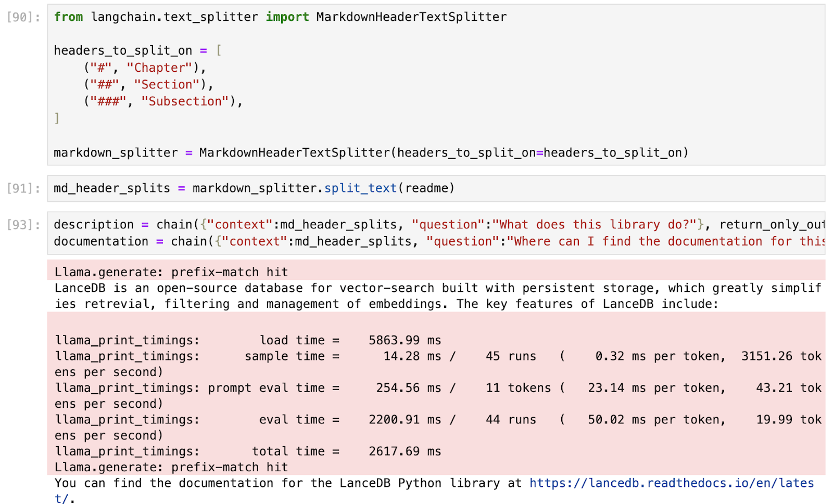
Task: Click the "Section" string in the code
Action: tap(167, 85)
